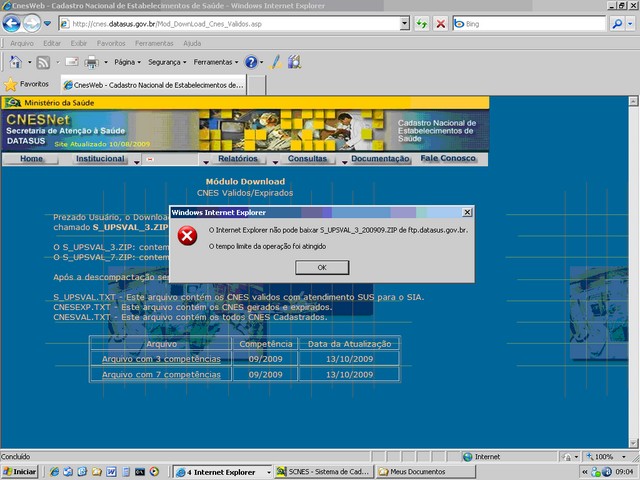This screenshot has width=640, height=480.
Task: Click the search magnifier next to Bing
Action: point(615,23)
